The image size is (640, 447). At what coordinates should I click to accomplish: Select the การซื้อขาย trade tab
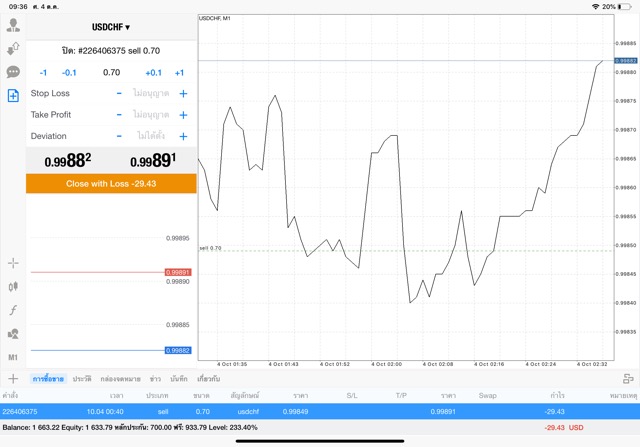point(48,379)
